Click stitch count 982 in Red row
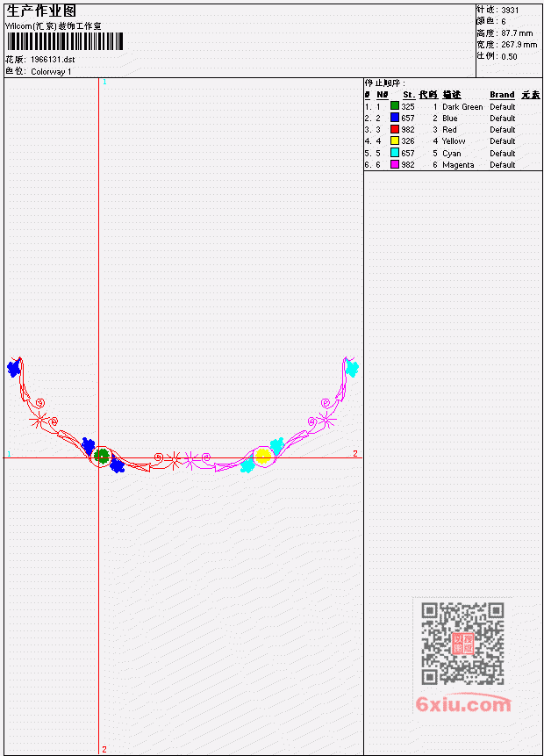The width and height of the screenshot is (544, 756). point(408,130)
